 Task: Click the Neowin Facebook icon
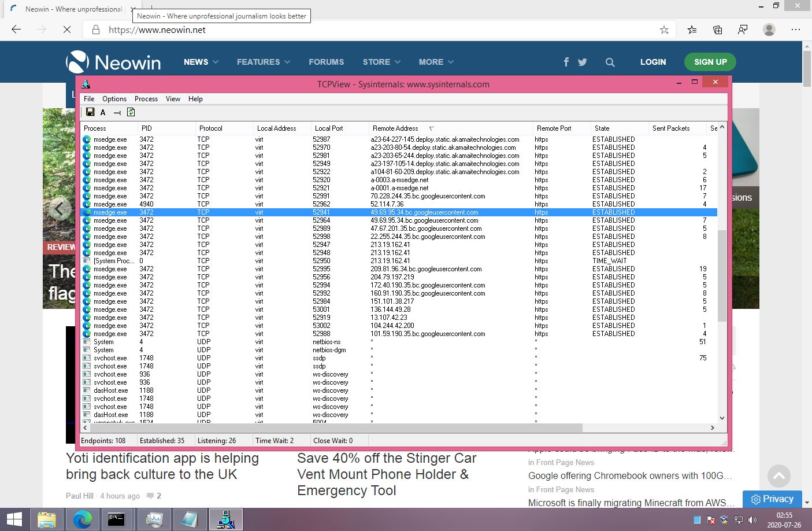(566, 62)
